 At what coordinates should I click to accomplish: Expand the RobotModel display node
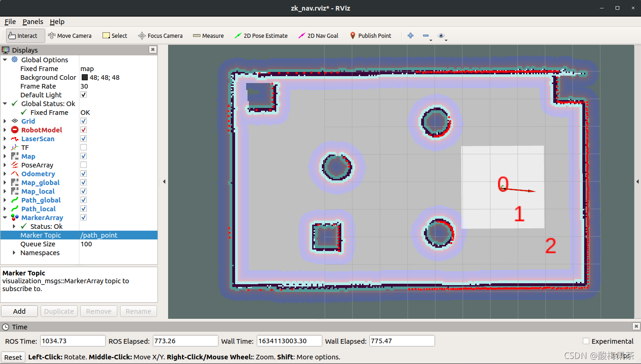tap(5, 130)
